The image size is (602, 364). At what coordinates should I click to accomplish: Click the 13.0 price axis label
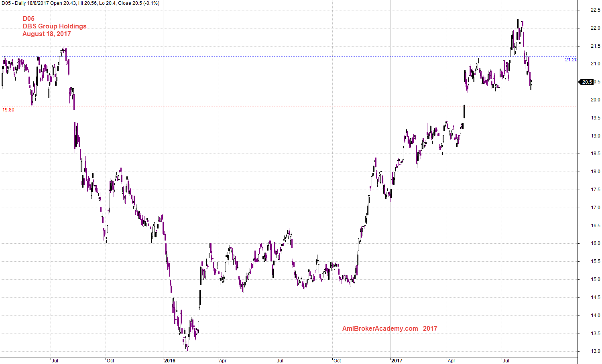click(x=596, y=352)
